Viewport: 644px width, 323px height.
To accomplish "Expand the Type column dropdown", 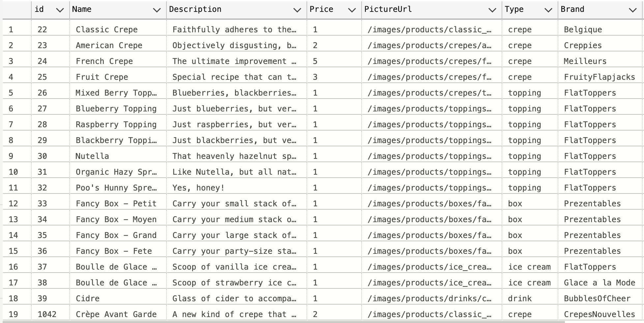I will [548, 10].
